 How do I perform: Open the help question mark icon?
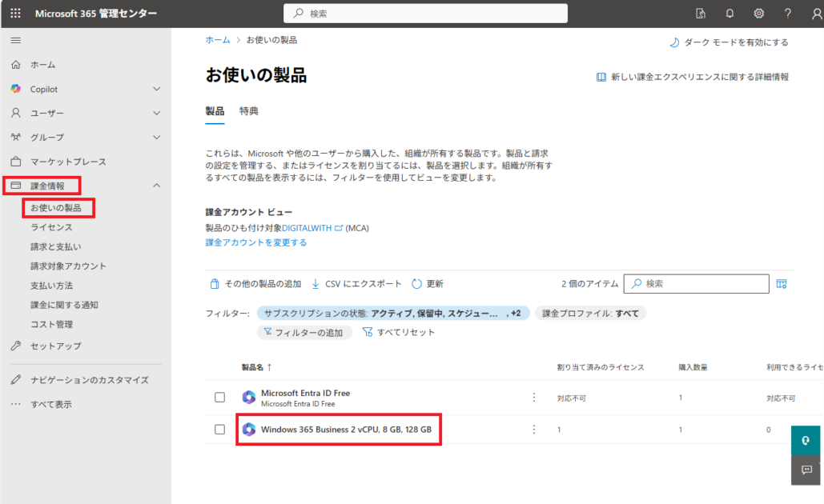787,14
